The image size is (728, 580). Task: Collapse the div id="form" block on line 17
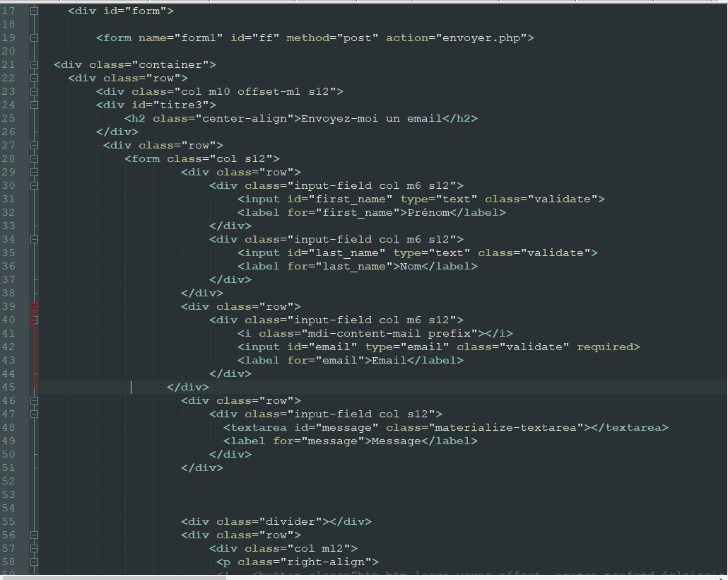click(x=35, y=11)
